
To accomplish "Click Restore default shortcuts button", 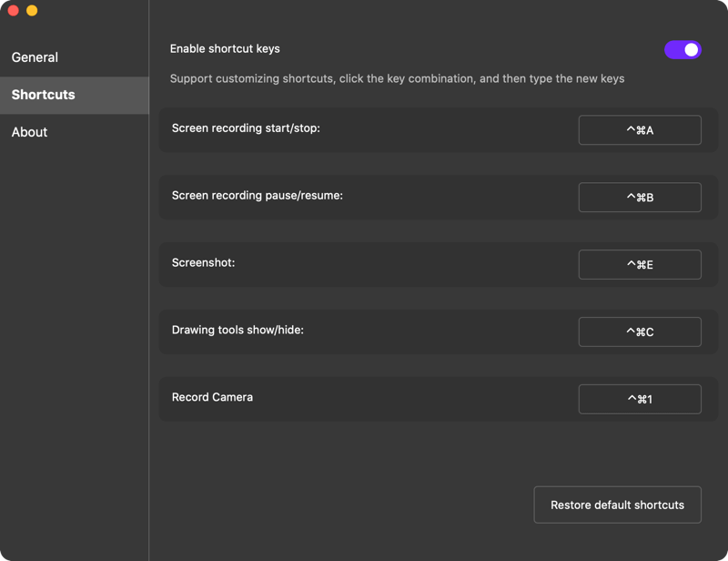I will pyautogui.click(x=618, y=505).
